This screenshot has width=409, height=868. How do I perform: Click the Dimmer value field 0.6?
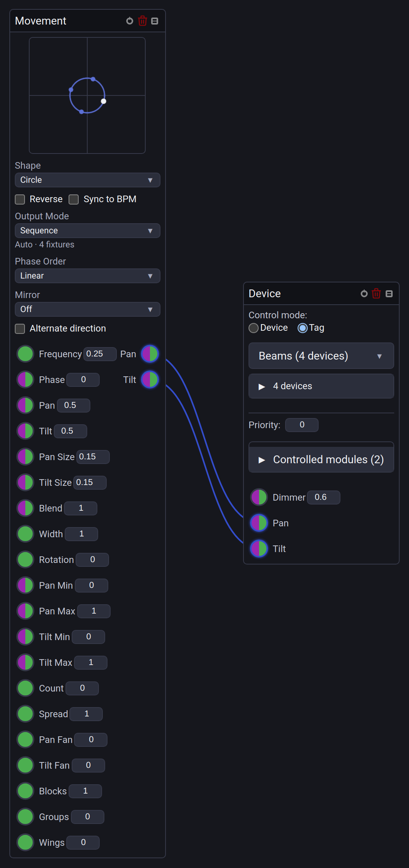pyautogui.click(x=324, y=497)
